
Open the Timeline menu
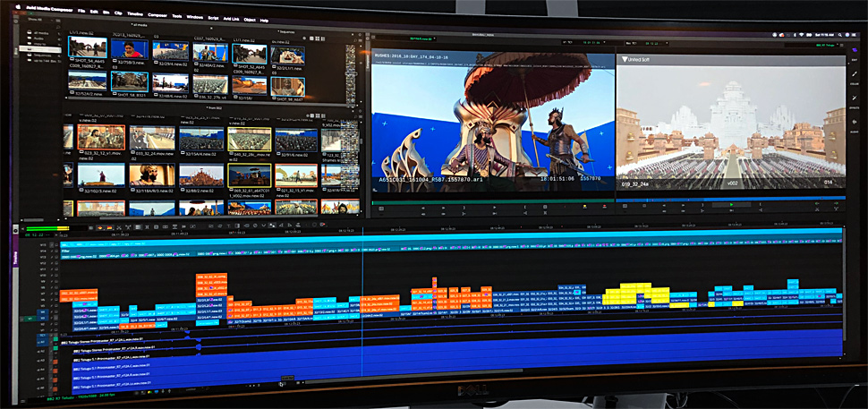coord(136,13)
